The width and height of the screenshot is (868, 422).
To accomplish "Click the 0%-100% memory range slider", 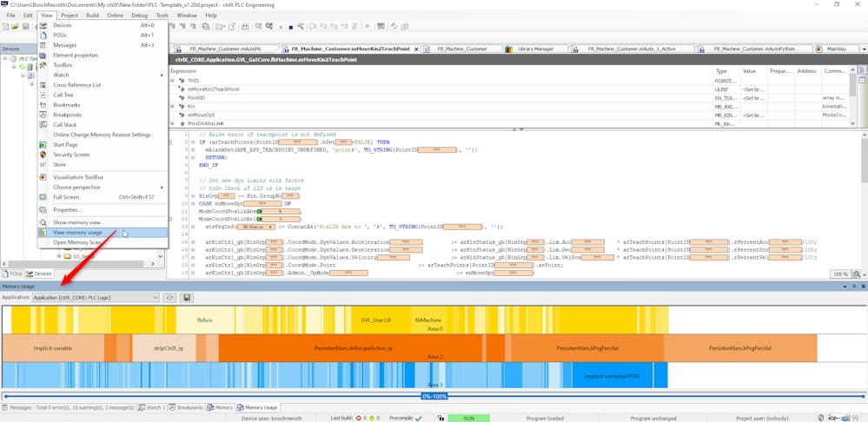I will click(x=434, y=396).
